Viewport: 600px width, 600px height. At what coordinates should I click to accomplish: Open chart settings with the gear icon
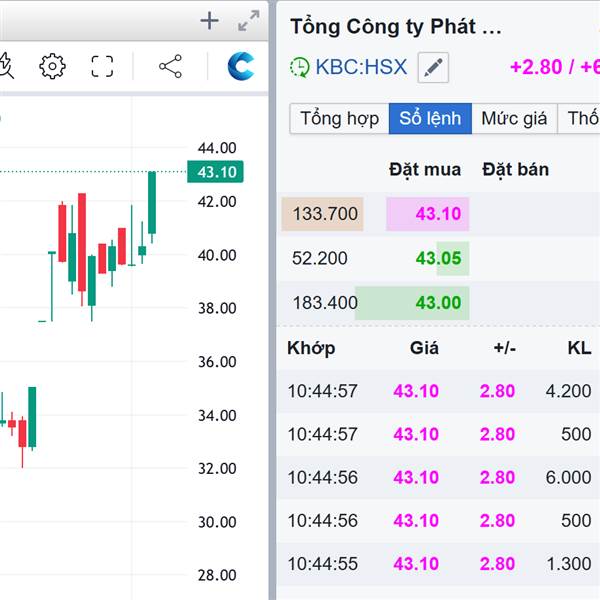(52, 67)
